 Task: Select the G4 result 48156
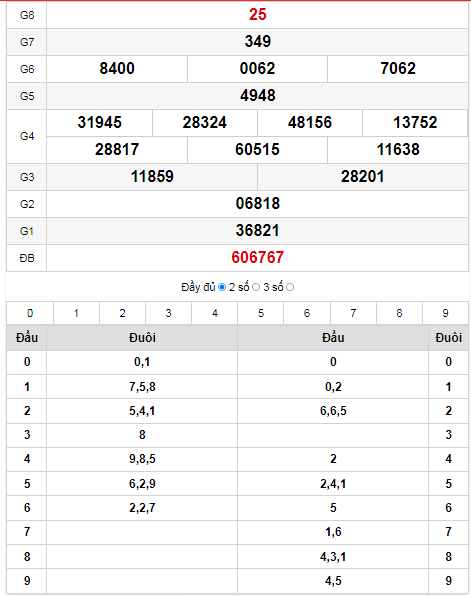click(x=310, y=123)
